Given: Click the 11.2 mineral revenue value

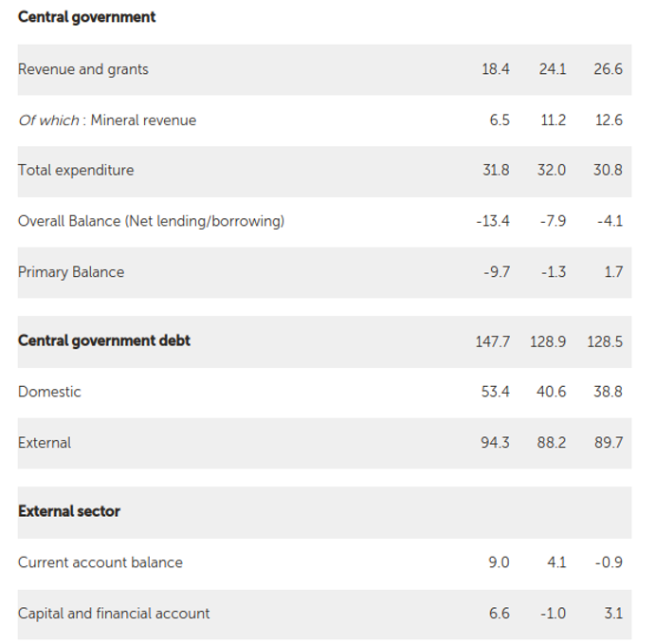Looking at the screenshot, I should (553, 120).
